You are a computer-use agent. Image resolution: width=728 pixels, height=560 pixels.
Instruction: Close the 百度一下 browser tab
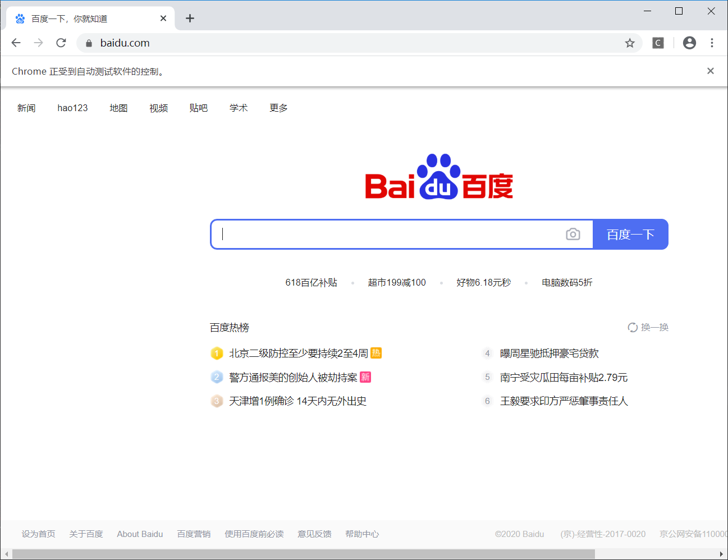(x=163, y=19)
